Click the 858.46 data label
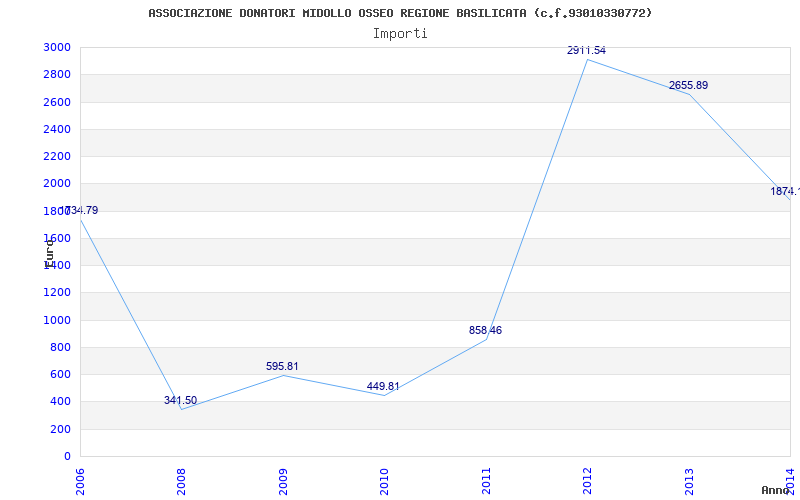800x500 pixels. click(485, 331)
